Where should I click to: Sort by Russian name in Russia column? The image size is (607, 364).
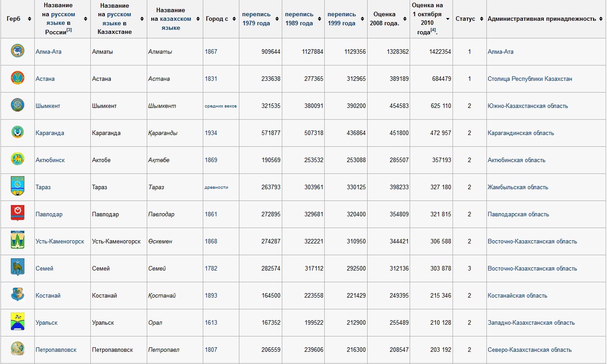coord(86,19)
